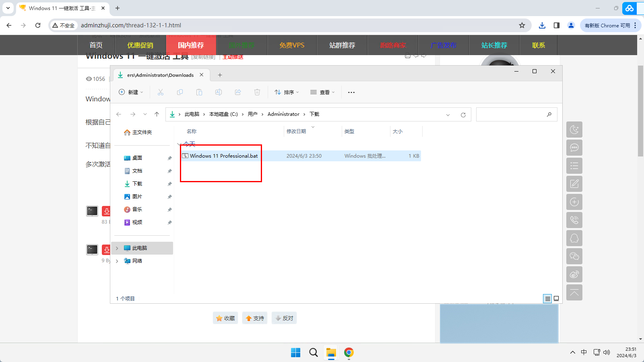This screenshot has height=362, width=644.
Task: Click 用户 in the address breadcrumb
Action: tap(252, 114)
